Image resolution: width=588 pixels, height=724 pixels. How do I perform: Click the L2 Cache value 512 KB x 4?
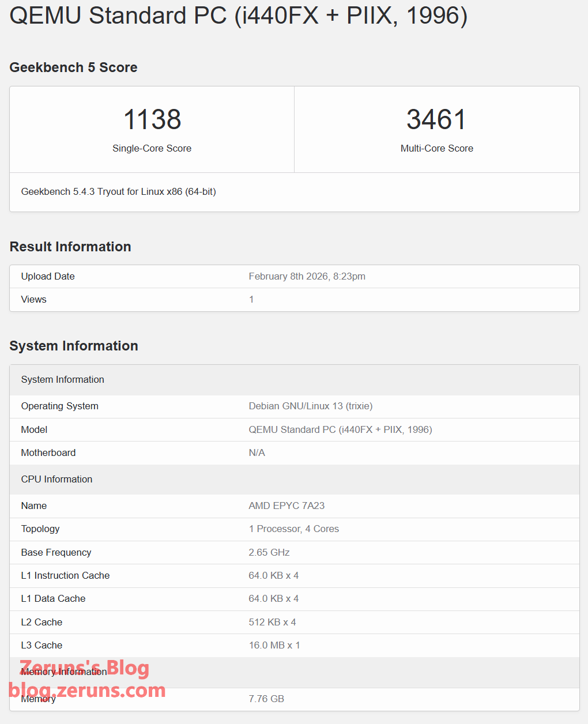(x=272, y=623)
